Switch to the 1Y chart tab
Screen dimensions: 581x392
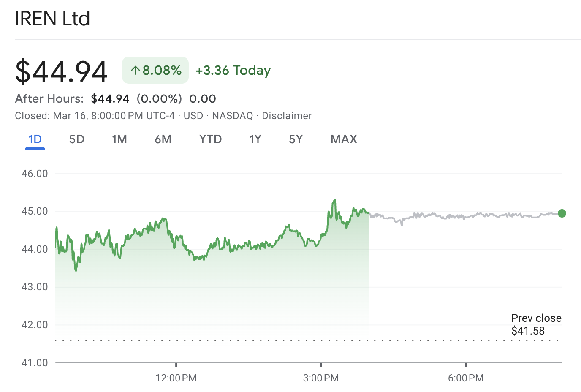(255, 139)
